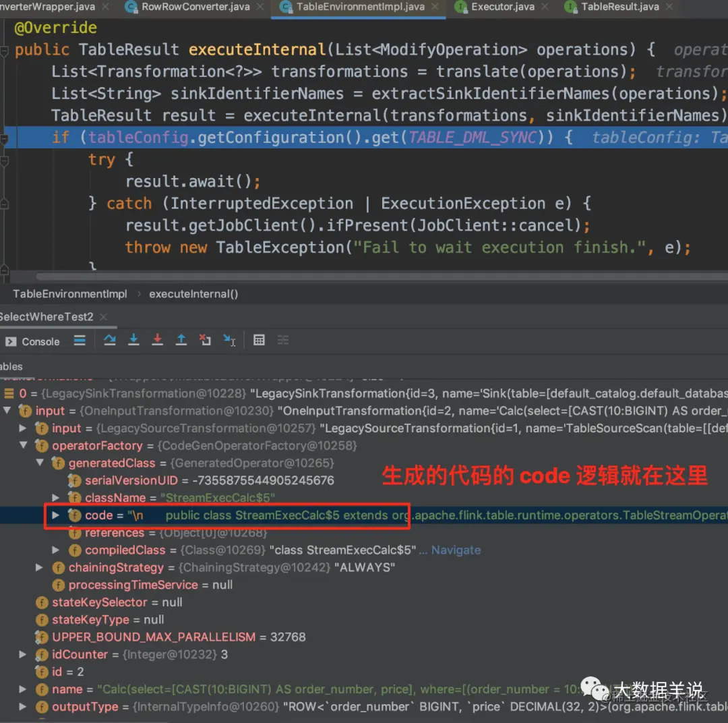The height and width of the screenshot is (723, 728).
Task: Click the horizontal scrollbar under the editor
Action: click(x=381, y=277)
